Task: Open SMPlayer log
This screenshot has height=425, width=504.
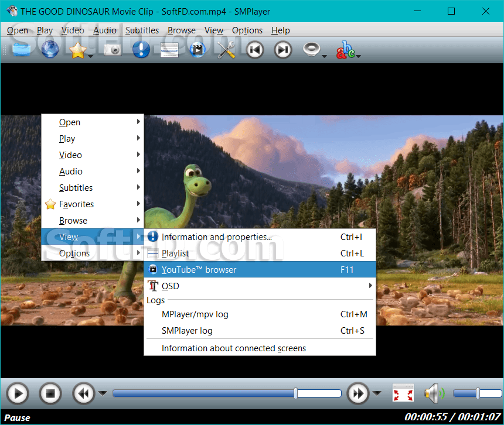Action: click(260, 331)
